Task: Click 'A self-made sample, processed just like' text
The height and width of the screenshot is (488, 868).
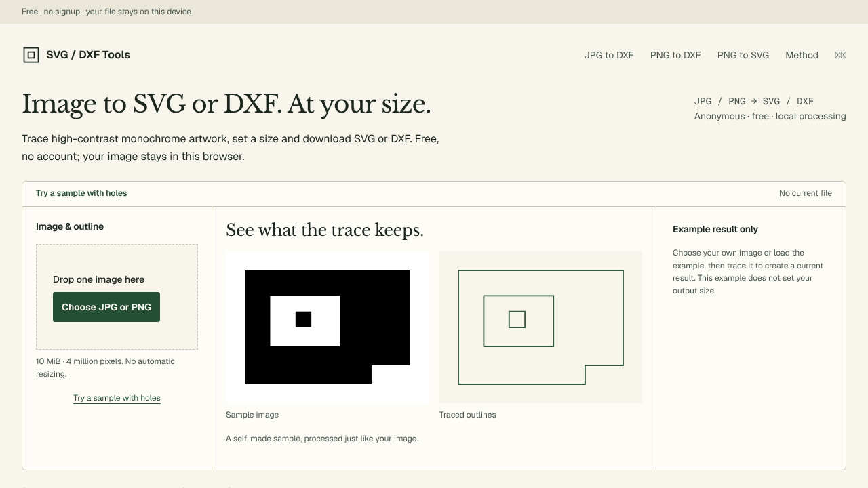Action: (322, 439)
